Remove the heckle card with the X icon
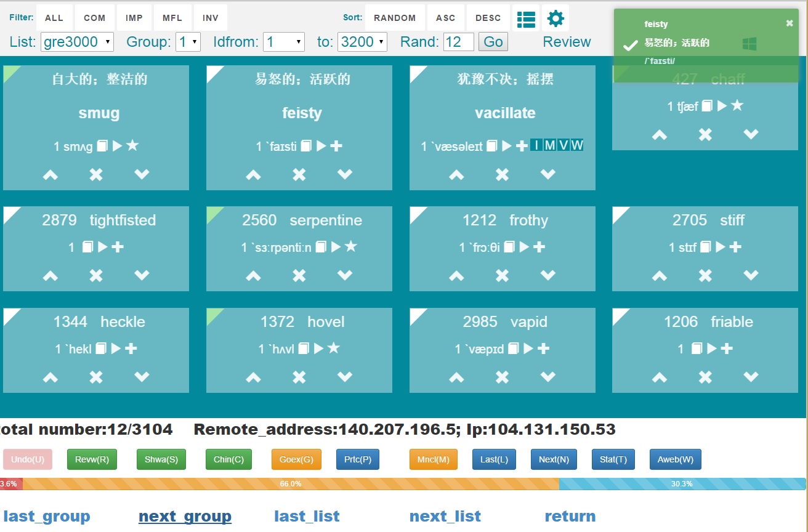 pyautogui.click(x=96, y=377)
